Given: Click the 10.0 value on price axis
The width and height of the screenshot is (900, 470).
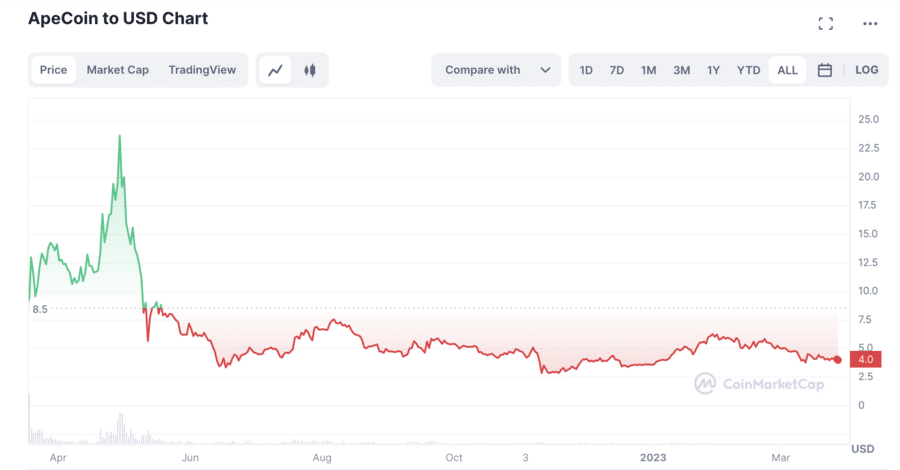Looking at the screenshot, I should [x=868, y=291].
